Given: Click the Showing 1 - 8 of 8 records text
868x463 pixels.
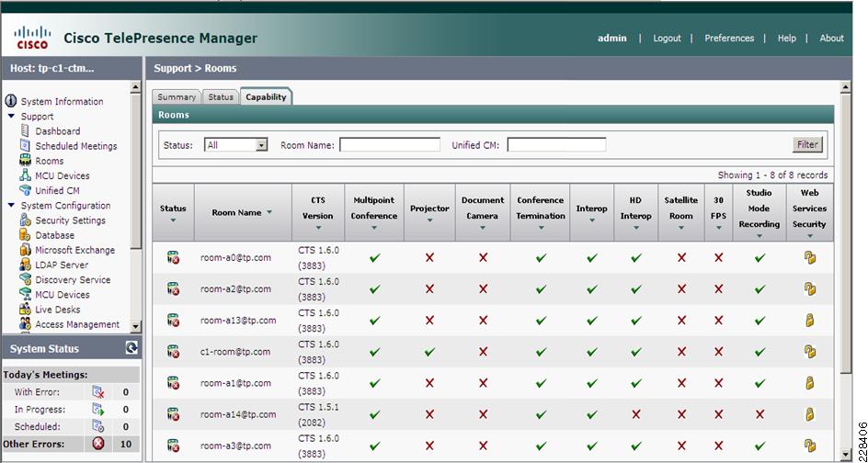Looking at the screenshot, I should tap(772, 175).
